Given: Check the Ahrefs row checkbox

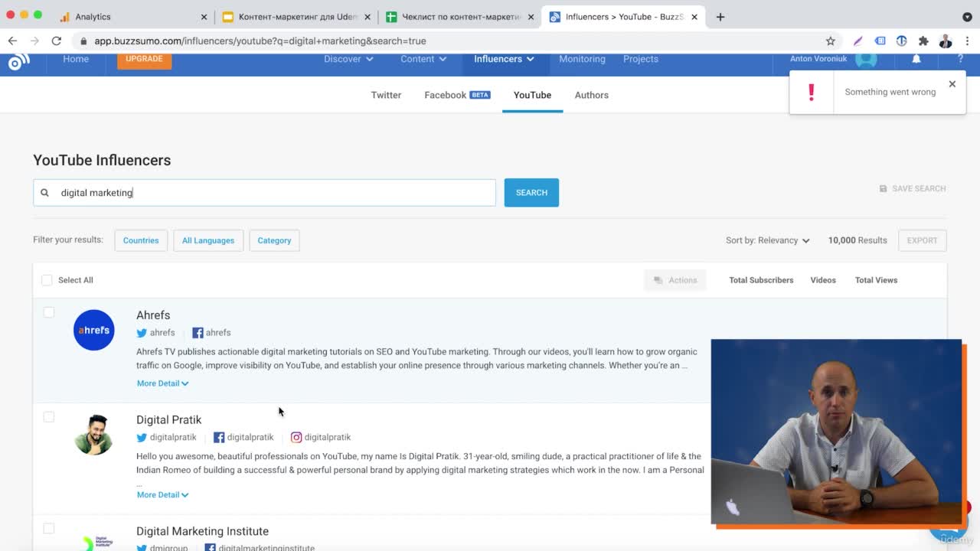Looking at the screenshot, I should point(49,312).
